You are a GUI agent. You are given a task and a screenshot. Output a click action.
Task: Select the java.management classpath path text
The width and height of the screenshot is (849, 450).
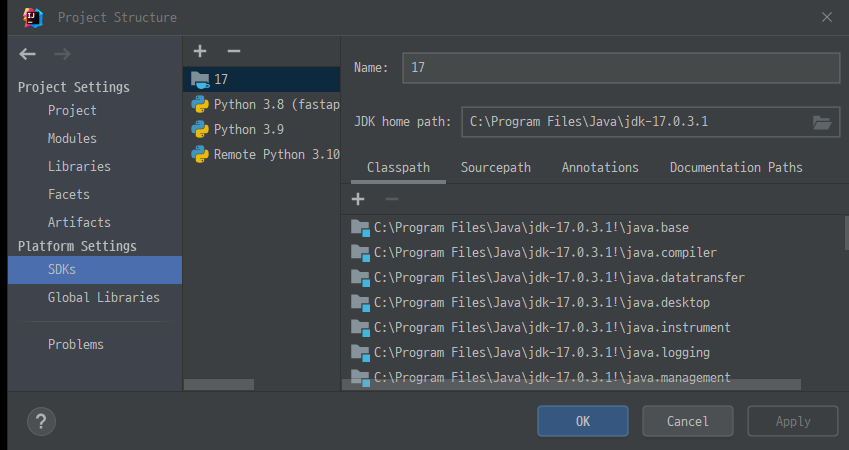tap(552, 377)
